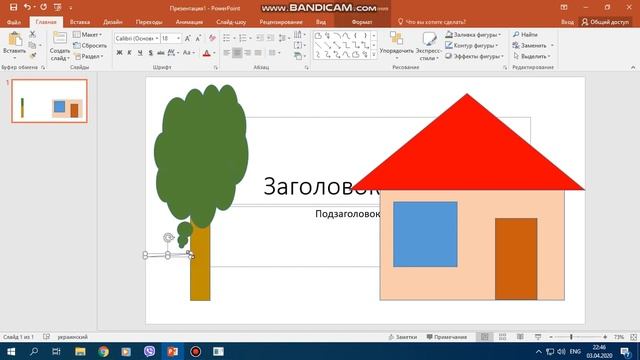Viewport: 640px width, 360px height.
Task: Open the Формат tab
Action: pyautogui.click(x=362, y=22)
